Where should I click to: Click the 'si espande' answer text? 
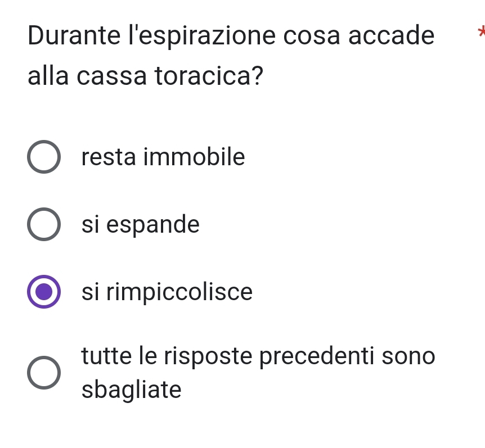pos(140,225)
